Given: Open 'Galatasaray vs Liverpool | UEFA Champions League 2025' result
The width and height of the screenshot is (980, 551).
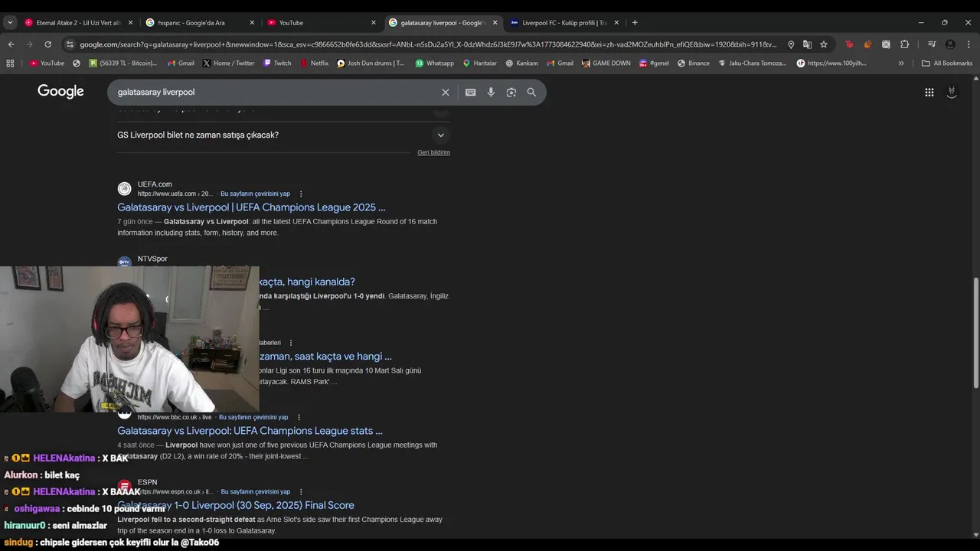Looking at the screenshot, I should [x=251, y=207].
